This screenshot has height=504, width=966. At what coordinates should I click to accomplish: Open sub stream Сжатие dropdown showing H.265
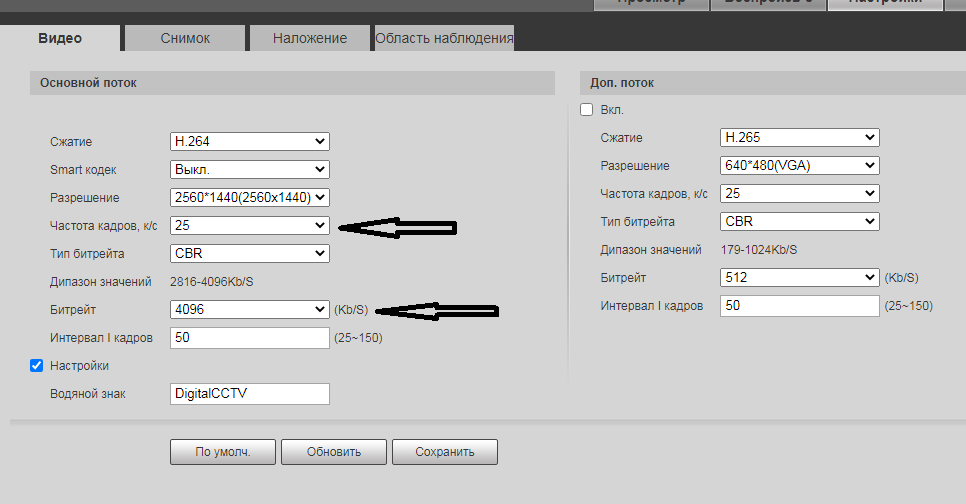[x=799, y=137]
